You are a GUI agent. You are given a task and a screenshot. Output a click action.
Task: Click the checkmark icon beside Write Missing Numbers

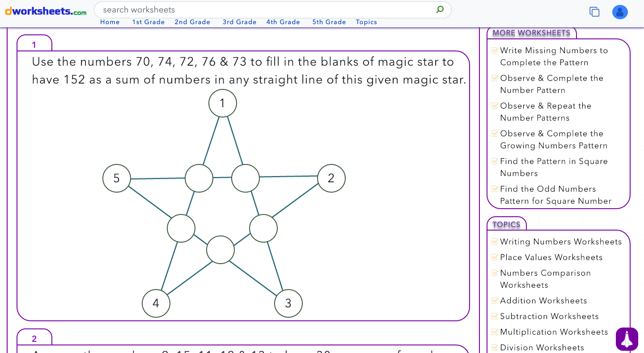pos(495,50)
